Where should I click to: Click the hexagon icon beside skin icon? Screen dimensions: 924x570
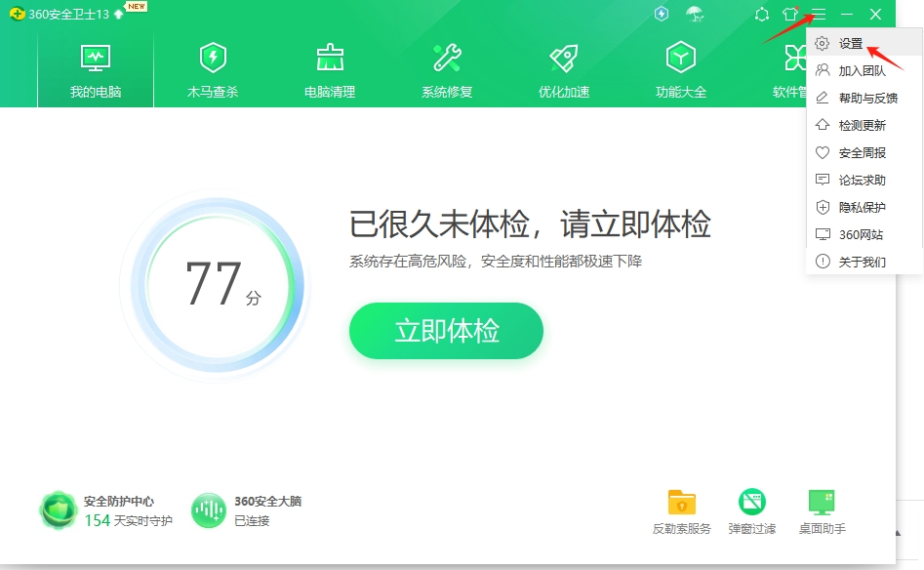[x=761, y=14]
